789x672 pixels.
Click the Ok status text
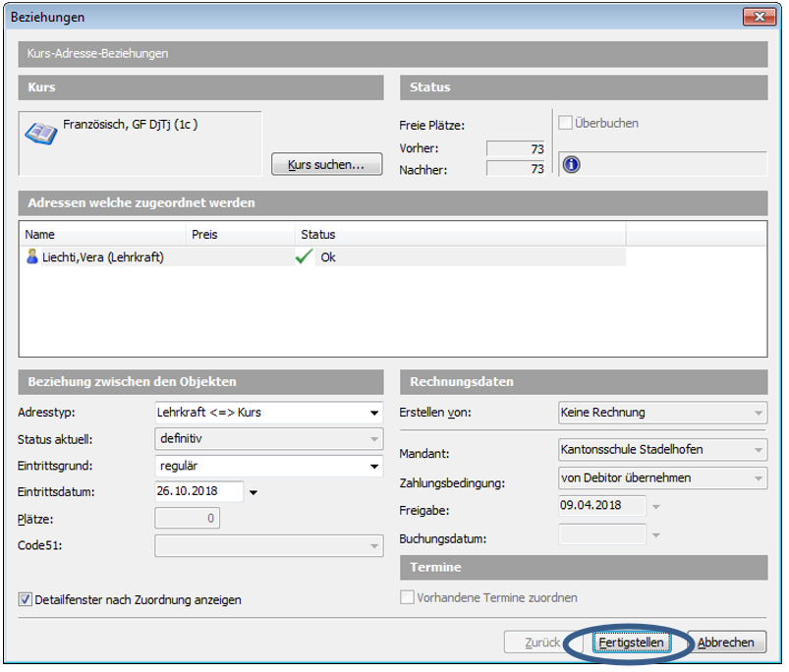click(328, 257)
